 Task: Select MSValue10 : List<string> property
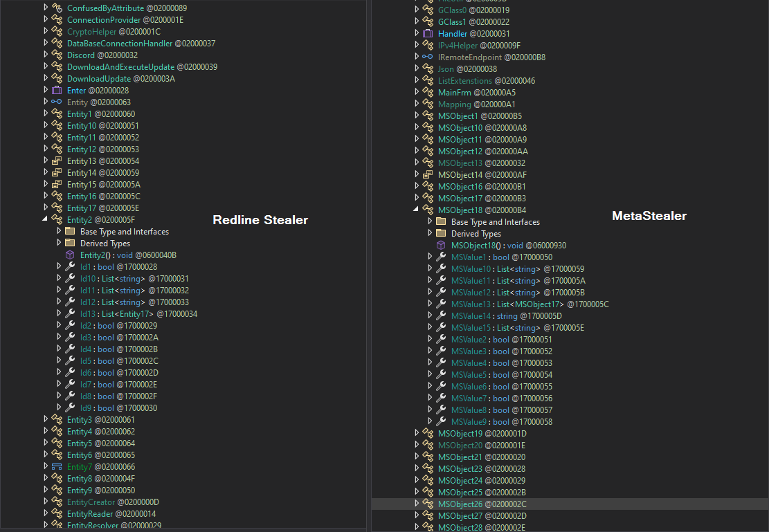518,268
